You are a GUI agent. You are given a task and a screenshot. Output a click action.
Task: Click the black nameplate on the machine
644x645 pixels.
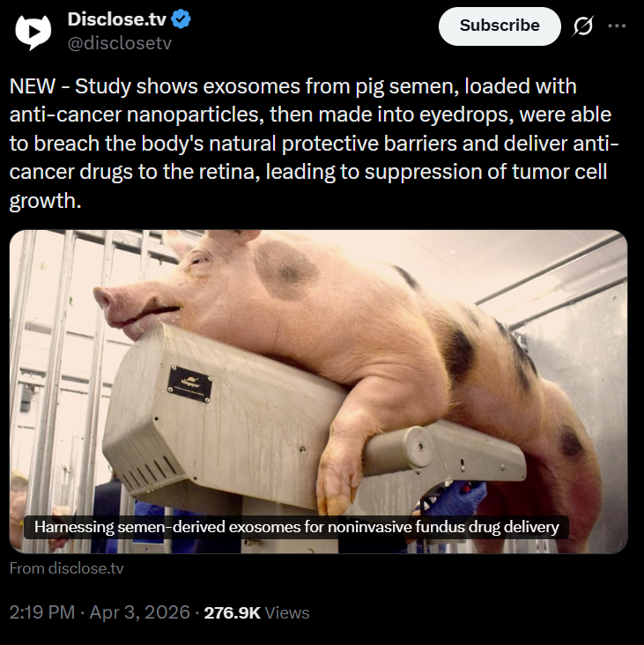(x=190, y=384)
